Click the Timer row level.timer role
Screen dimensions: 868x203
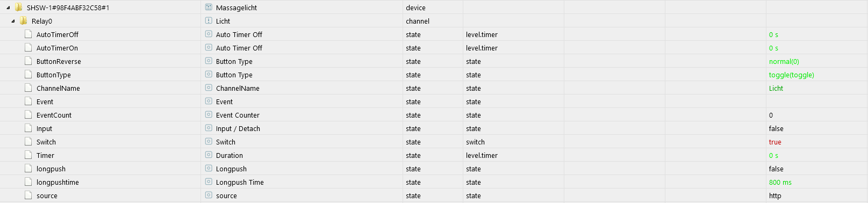pos(482,155)
